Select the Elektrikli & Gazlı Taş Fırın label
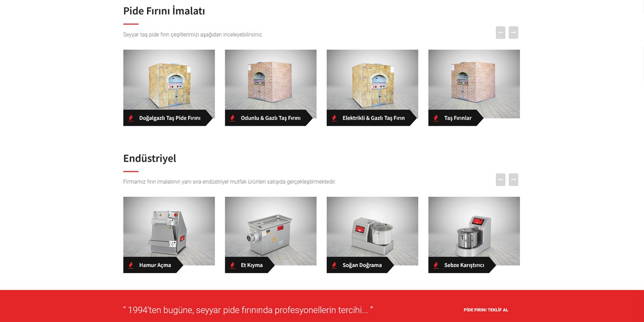 (374, 118)
